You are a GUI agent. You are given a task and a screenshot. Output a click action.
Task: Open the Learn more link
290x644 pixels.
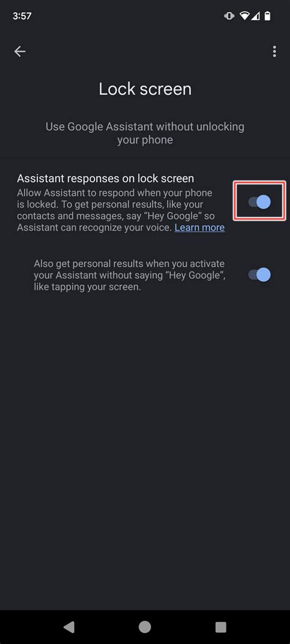coord(199,228)
